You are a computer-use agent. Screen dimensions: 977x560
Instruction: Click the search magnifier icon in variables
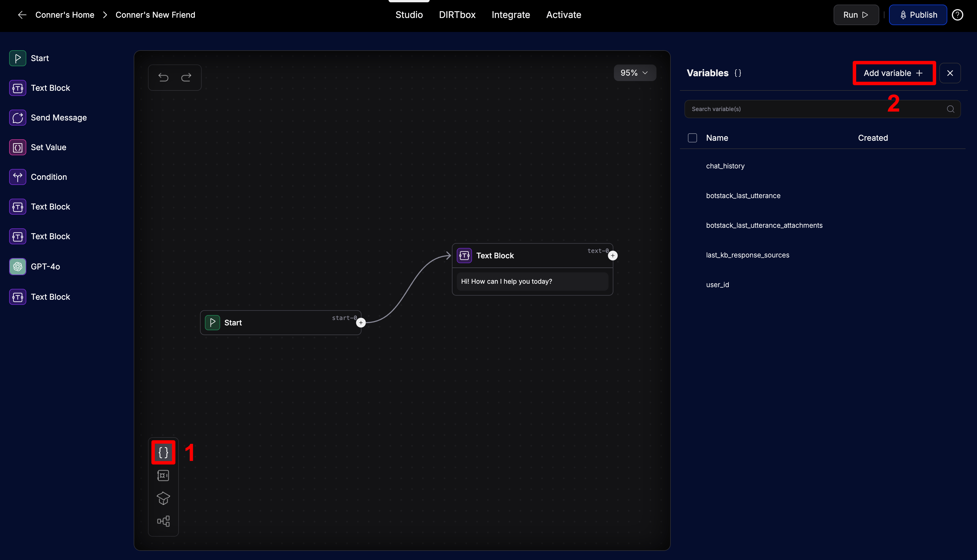pos(950,109)
